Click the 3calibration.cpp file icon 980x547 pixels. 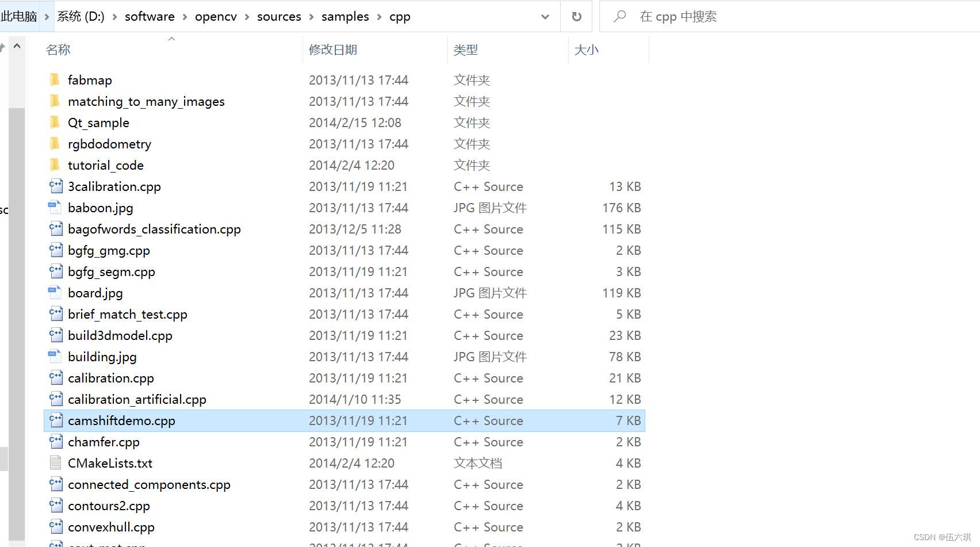(55, 186)
